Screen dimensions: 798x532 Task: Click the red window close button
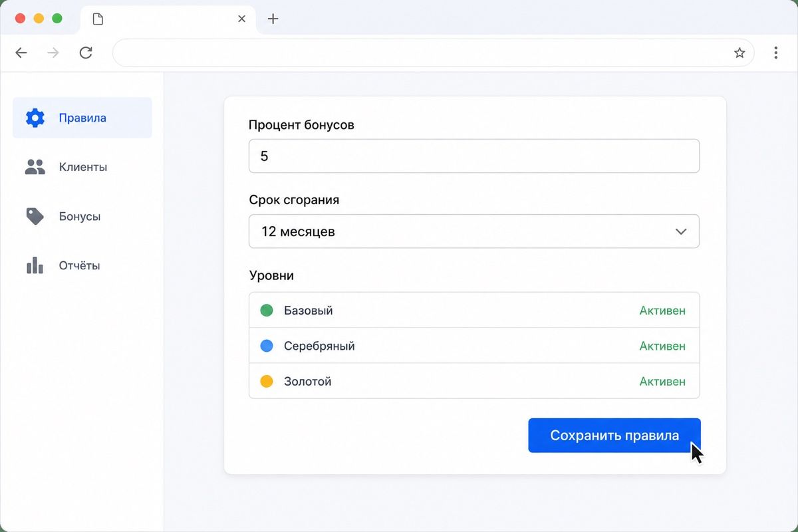[20, 19]
